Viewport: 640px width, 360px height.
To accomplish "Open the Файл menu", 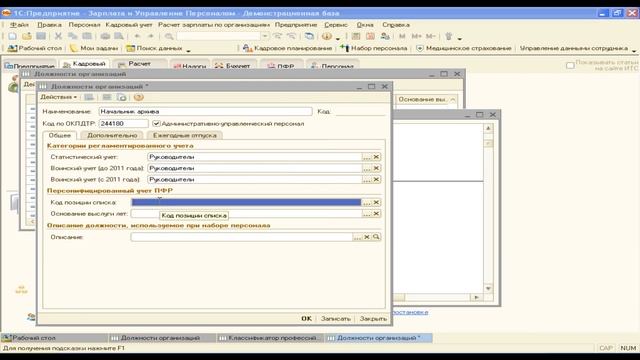I will pos(19,25).
